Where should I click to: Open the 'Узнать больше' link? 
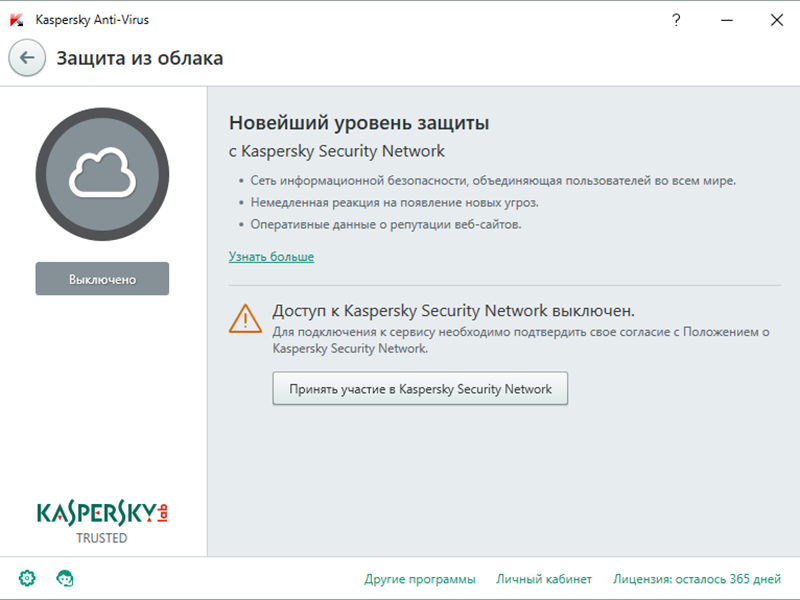click(271, 257)
